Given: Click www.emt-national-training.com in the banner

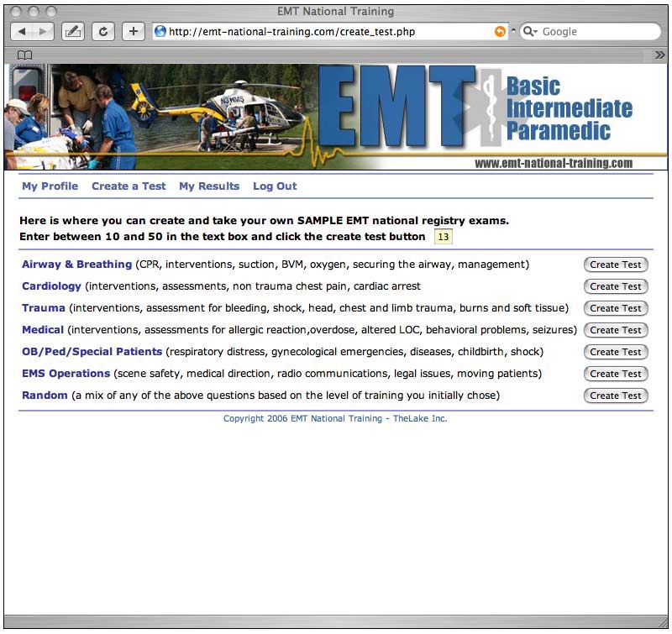Looking at the screenshot, I should point(554,163).
